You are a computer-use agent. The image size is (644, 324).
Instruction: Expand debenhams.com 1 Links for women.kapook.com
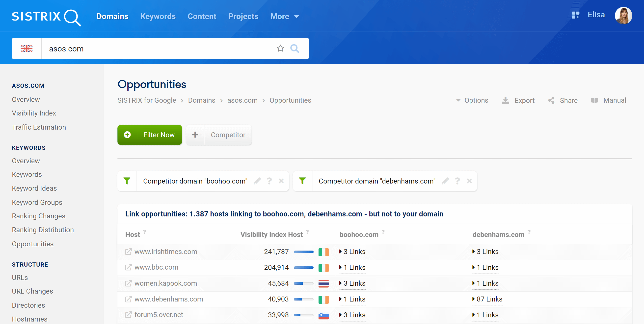tap(485, 283)
